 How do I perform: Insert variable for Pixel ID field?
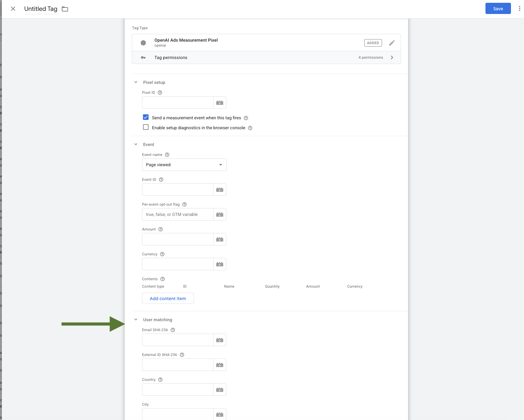coord(220,103)
